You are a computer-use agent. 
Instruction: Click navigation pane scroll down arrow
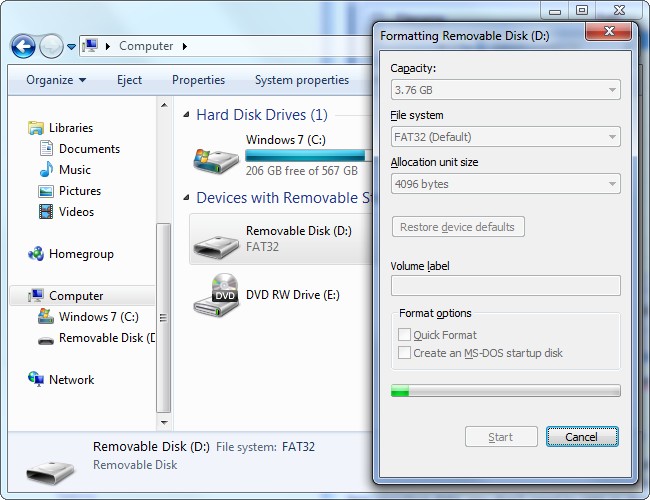164,423
